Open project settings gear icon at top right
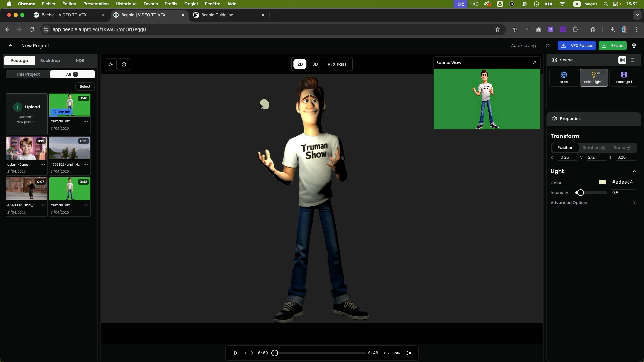Viewport: 644px width, 362px height. (x=634, y=46)
